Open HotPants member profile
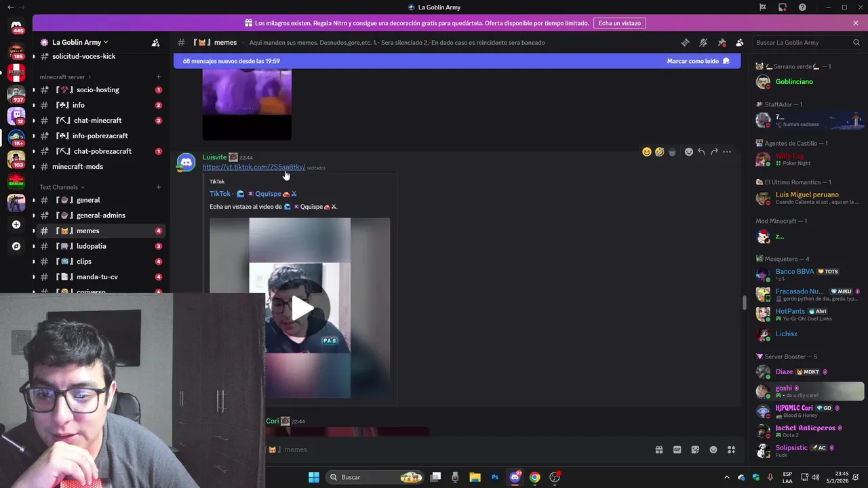Screen dimensions: 868x488 (x=807, y=314)
